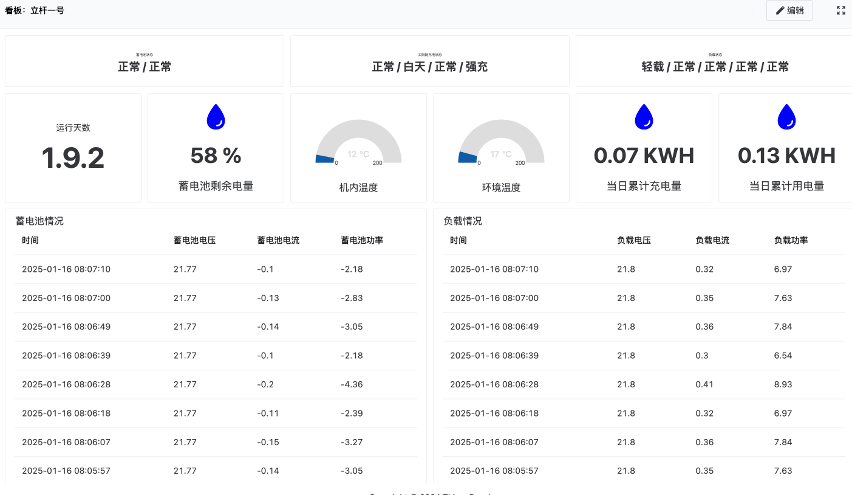Toggle the fullscreen expand icon
The height and width of the screenshot is (495, 852).
coord(841,10)
